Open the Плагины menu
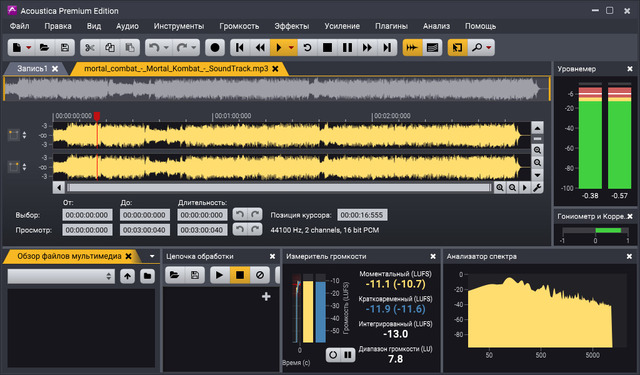The image size is (640, 375). point(391,26)
